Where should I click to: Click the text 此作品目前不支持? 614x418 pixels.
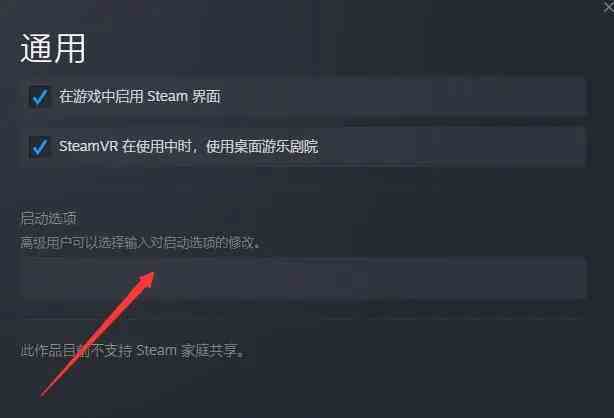(x=76, y=351)
